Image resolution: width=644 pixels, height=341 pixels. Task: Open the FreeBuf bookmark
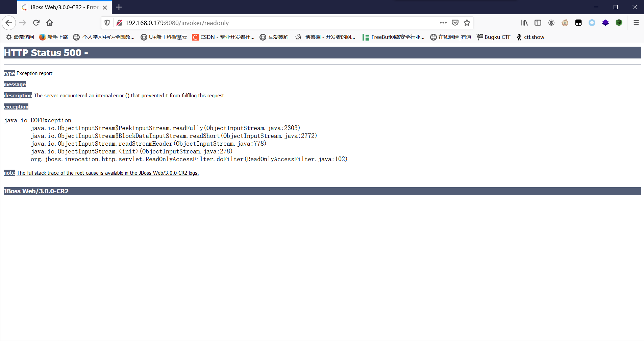394,37
